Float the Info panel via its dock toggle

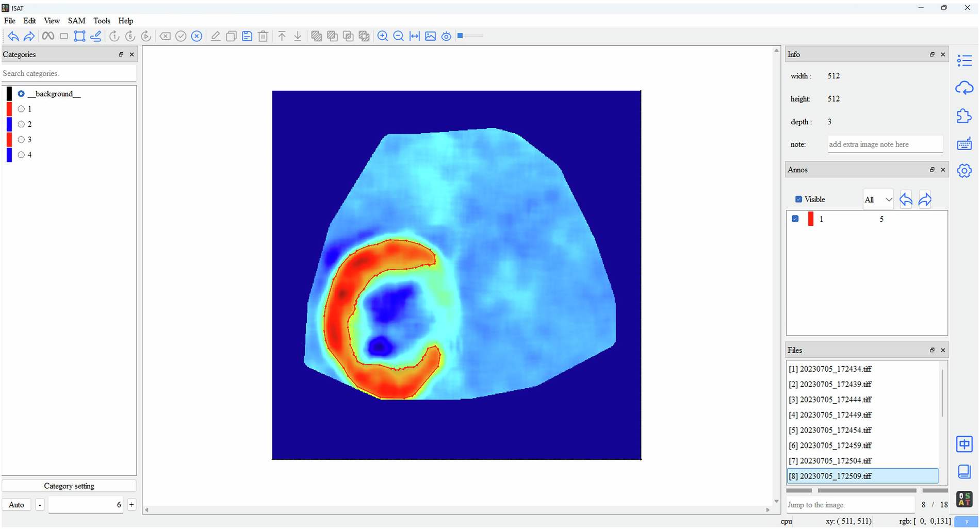(932, 54)
